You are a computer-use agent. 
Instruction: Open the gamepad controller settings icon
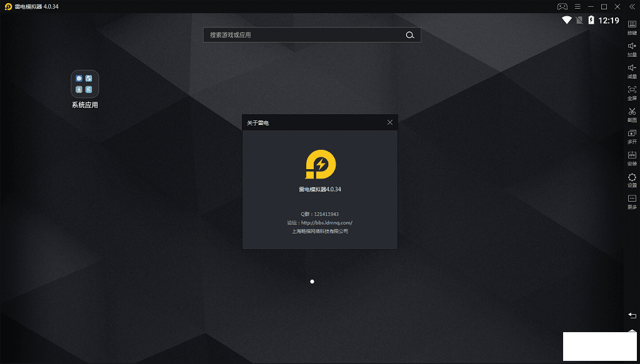coord(562,6)
